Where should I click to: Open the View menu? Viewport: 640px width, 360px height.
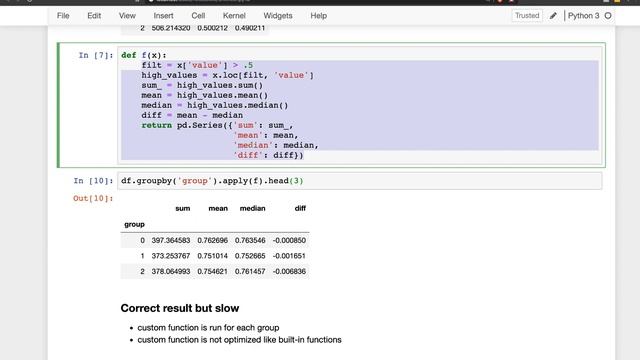pyautogui.click(x=127, y=16)
